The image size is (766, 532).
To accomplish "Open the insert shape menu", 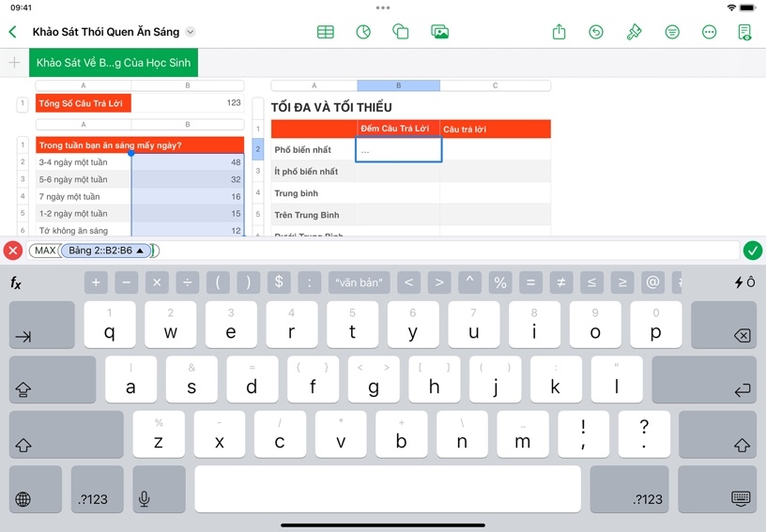I will pos(401,32).
